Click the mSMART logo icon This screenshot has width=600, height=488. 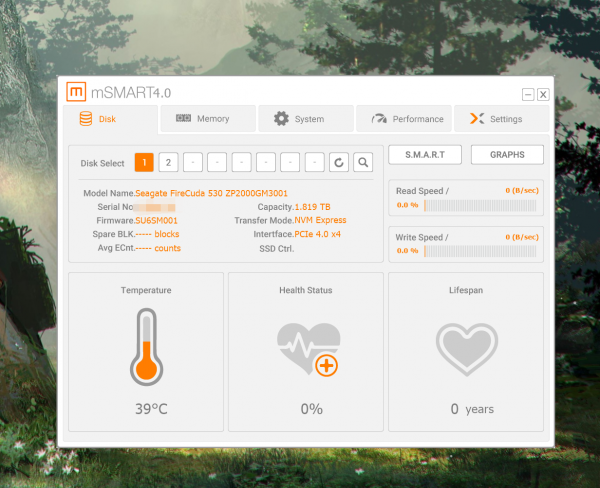tap(76, 91)
